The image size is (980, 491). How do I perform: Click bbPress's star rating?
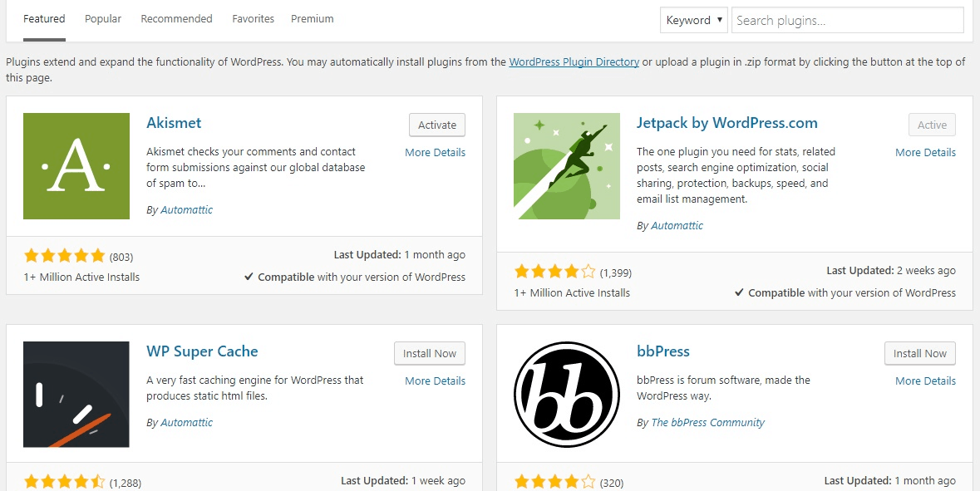point(555,482)
